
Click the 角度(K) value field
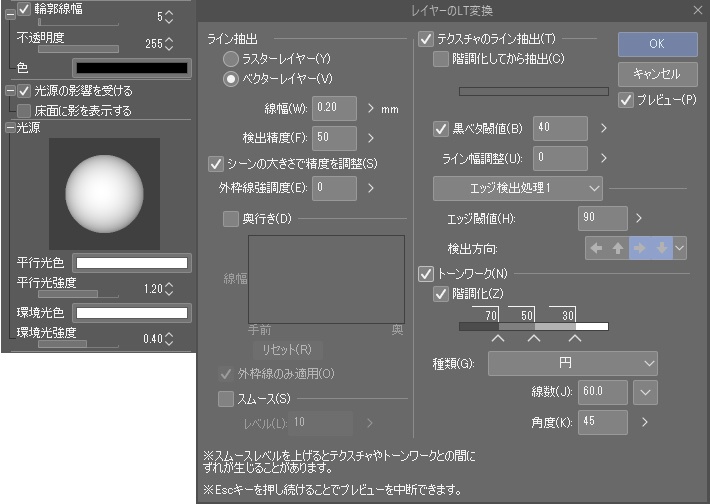[x=603, y=422]
